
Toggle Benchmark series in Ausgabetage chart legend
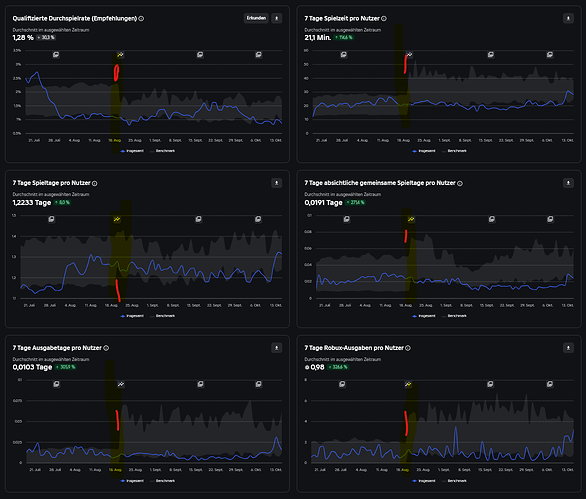tap(163, 481)
